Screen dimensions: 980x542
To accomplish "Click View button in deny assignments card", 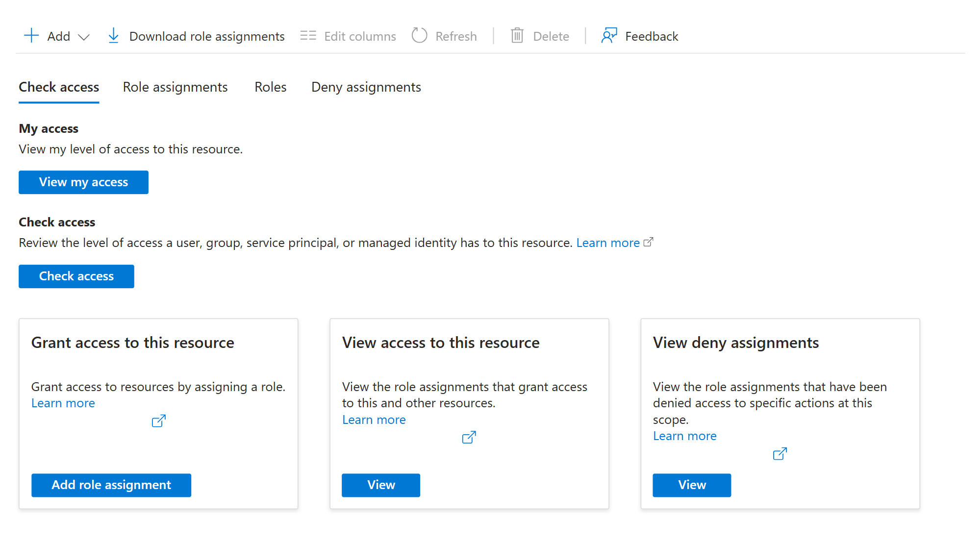I will tap(692, 485).
